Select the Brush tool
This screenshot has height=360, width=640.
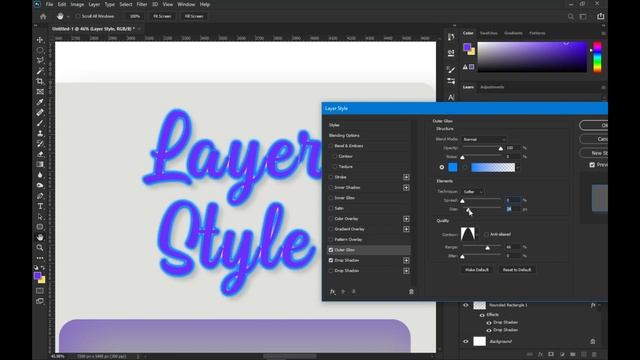point(40,123)
